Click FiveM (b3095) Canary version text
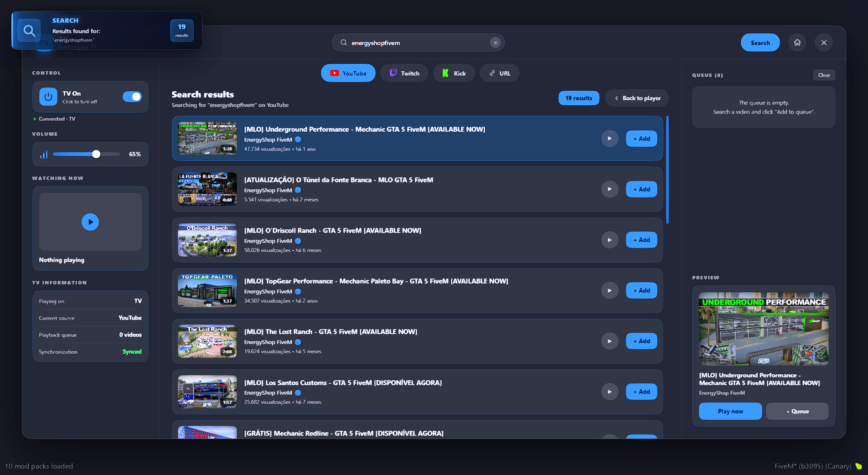This screenshot has height=475, width=868. point(812,466)
